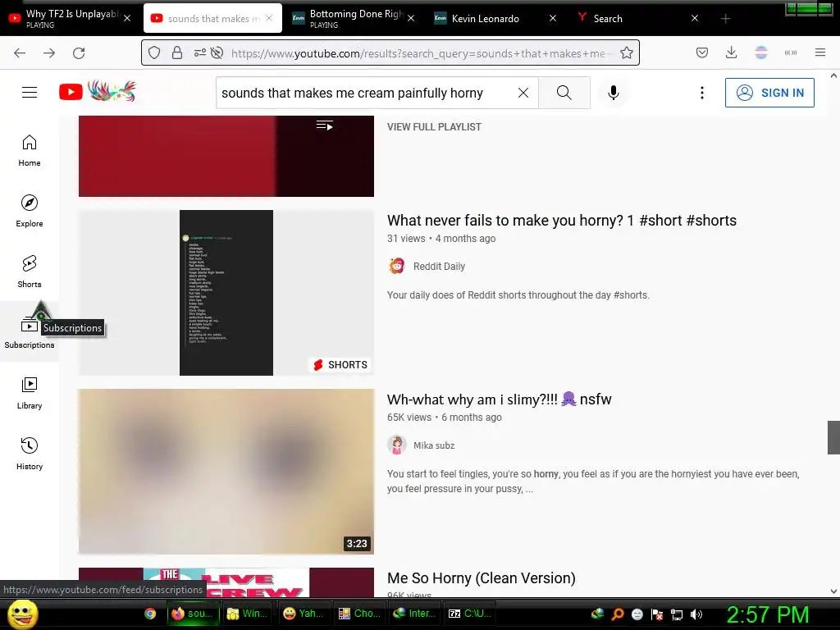Reload the current page
The height and width of the screenshot is (630, 840).
[x=79, y=52]
